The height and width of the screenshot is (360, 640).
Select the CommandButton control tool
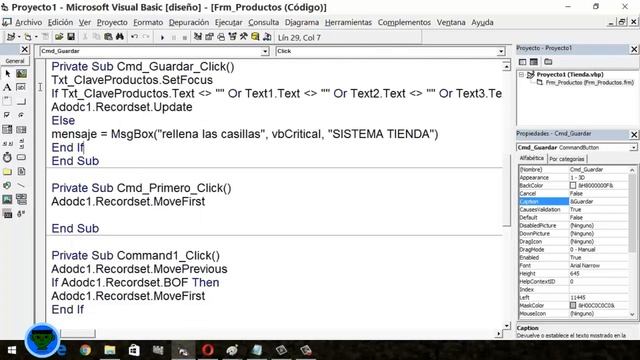tap(21, 101)
